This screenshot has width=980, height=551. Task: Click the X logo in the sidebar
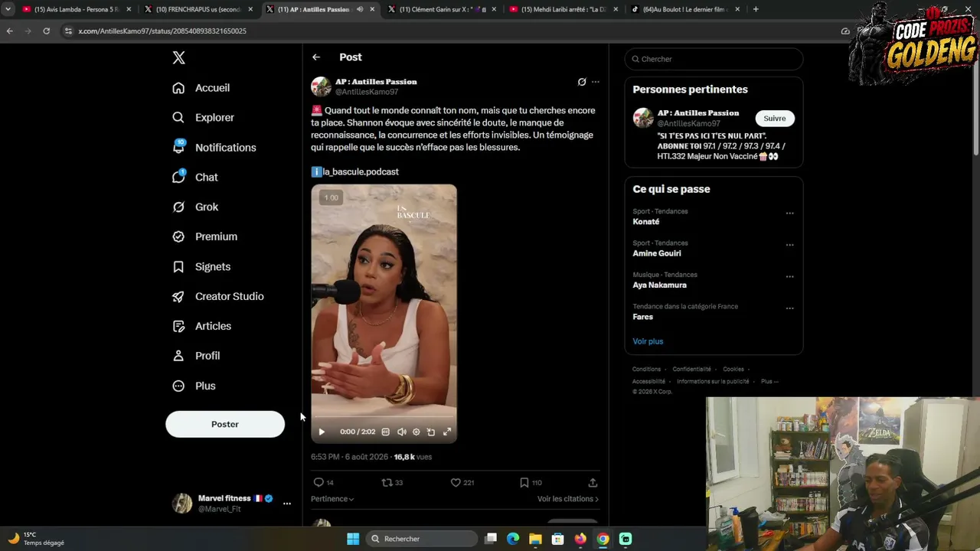click(178, 57)
